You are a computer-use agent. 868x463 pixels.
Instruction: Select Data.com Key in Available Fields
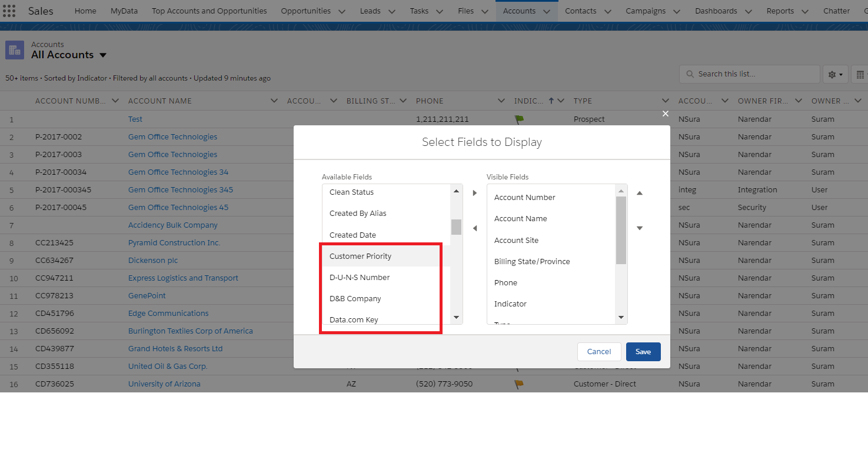(x=386, y=318)
